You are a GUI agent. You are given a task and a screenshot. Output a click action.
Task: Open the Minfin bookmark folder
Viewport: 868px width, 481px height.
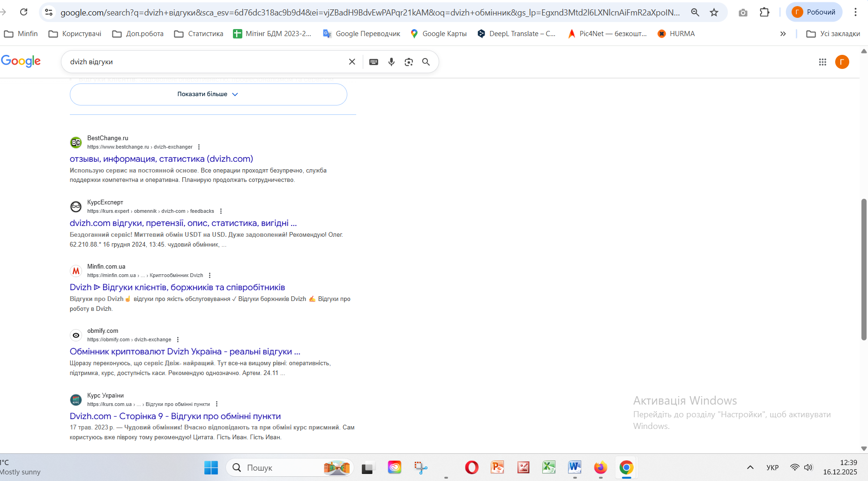[x=21, y=34]
